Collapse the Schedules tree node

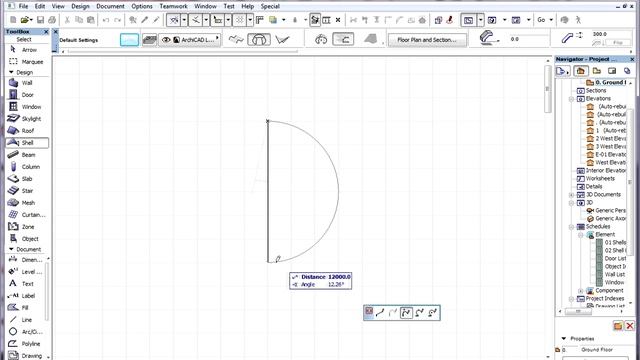click(x=572, y=227)
